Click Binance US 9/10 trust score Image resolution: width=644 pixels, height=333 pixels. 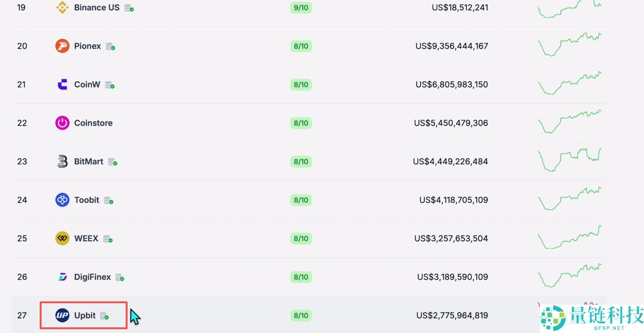point(301,8)
